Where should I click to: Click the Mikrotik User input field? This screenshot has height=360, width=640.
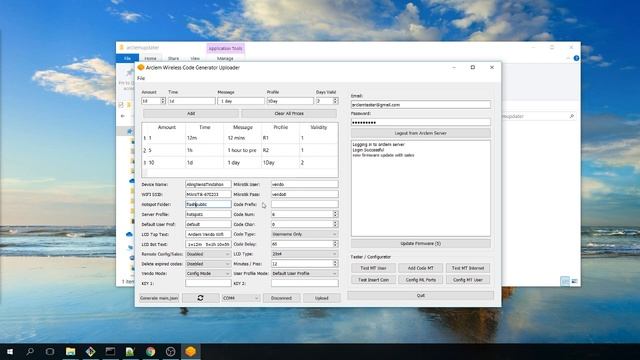pyautogui.click(x=304, y=184)
